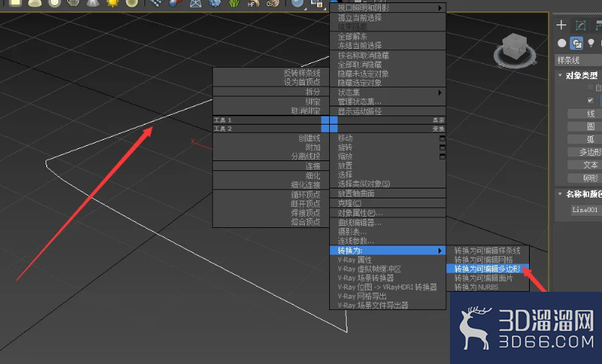Viewport: 602px width, 364px height.
Task: Select 按名称取消隐藏 menu entry
Action: [x=388, y=55]
